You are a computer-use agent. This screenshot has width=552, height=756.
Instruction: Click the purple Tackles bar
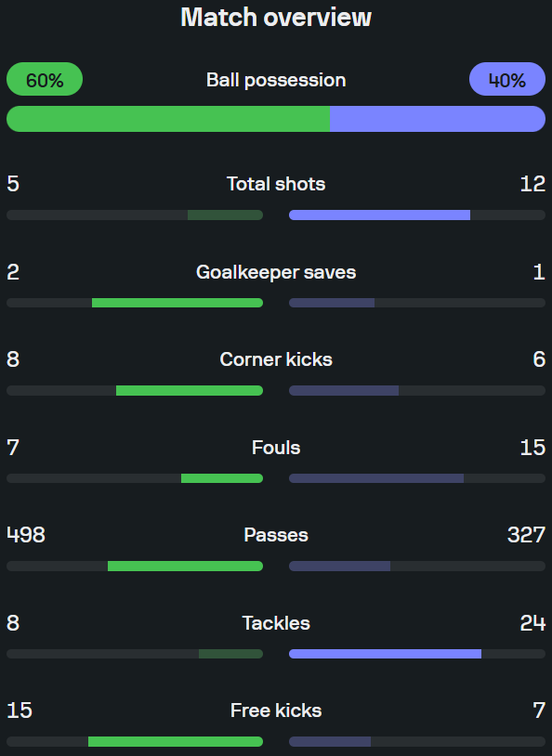tap(385, 654)
